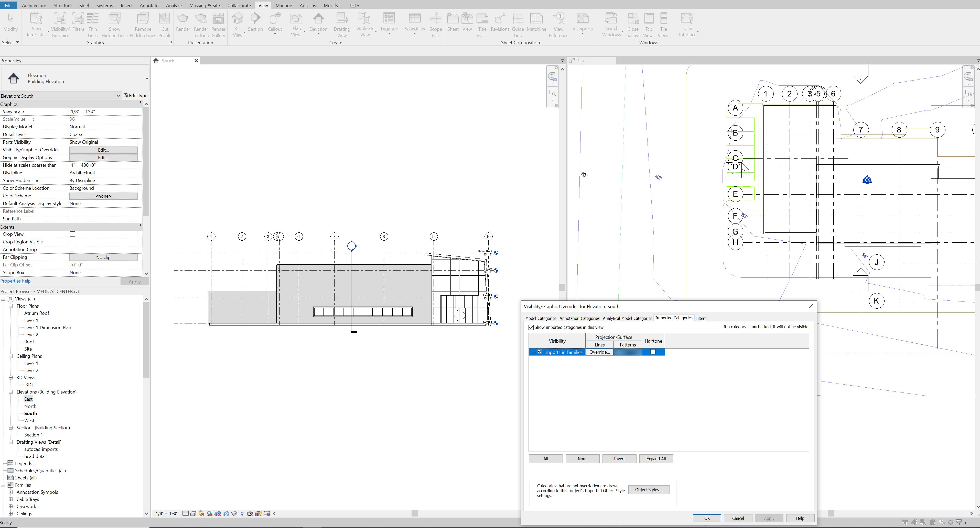The image size is (980, 528).
Task: Open Render in Cloud
Action: click(x=201, y=24)
